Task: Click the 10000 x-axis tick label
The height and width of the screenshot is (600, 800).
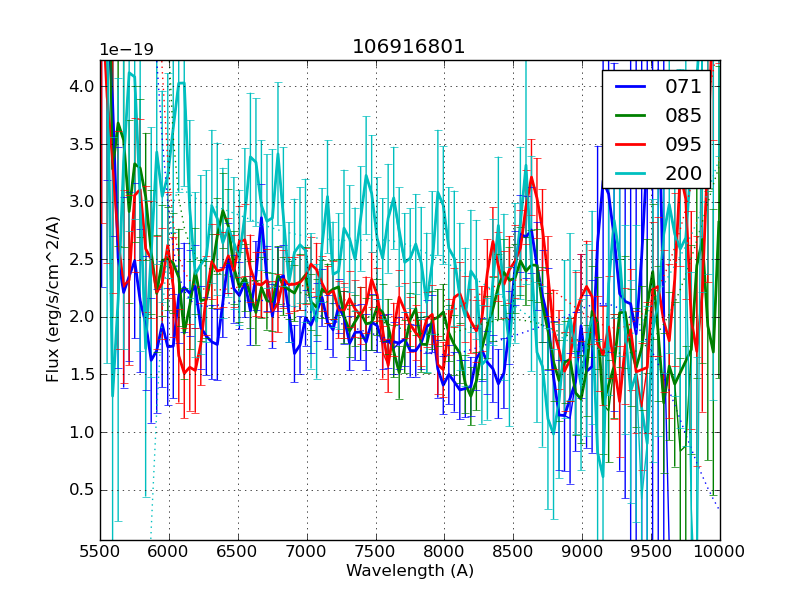Action: point(719,550)
